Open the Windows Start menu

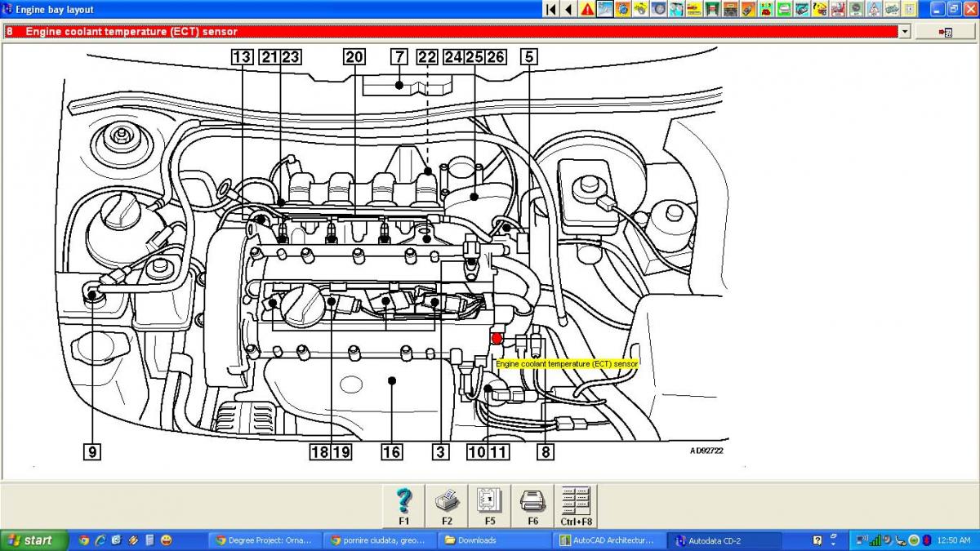33,540
